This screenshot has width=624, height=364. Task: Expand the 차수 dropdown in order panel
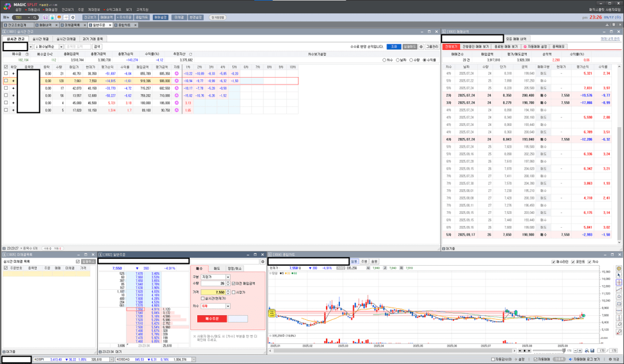[228, 306]
